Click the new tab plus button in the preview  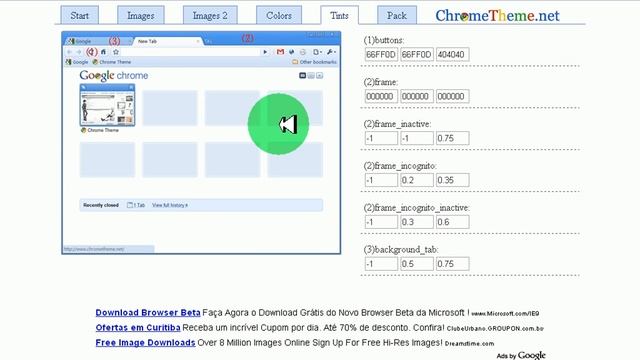point(208,41)
